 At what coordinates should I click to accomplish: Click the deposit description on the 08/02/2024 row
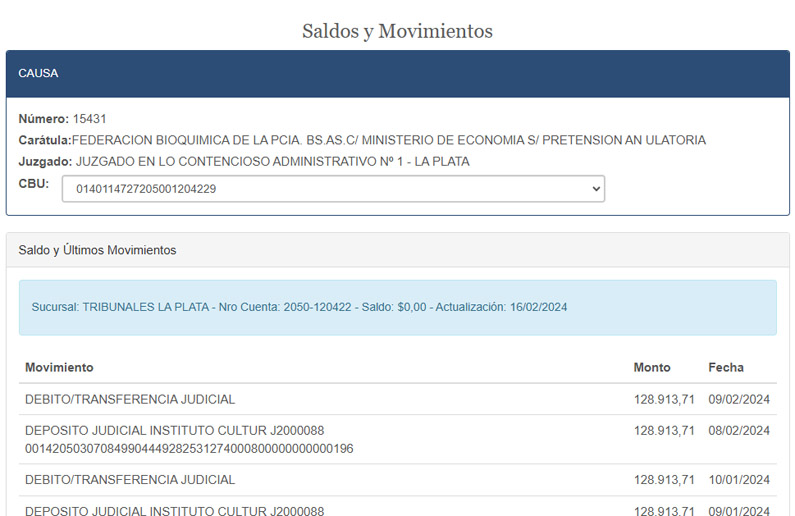tap(174, 431)
